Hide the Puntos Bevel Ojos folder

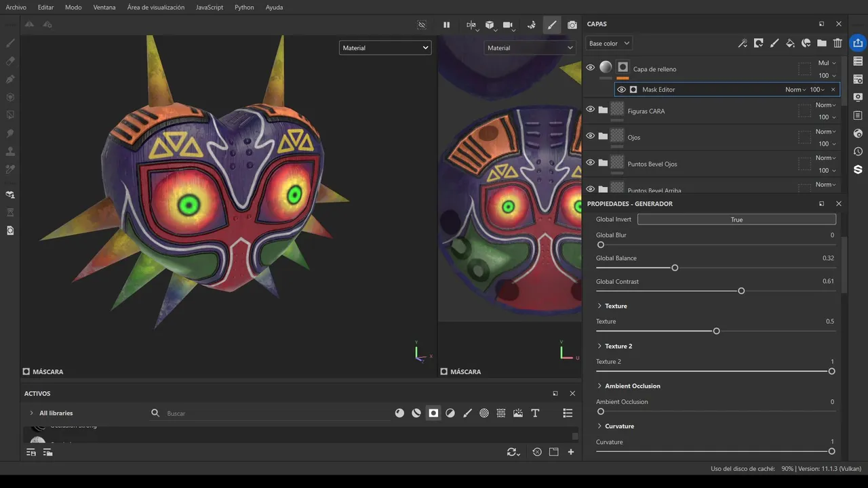click(590, 163)
